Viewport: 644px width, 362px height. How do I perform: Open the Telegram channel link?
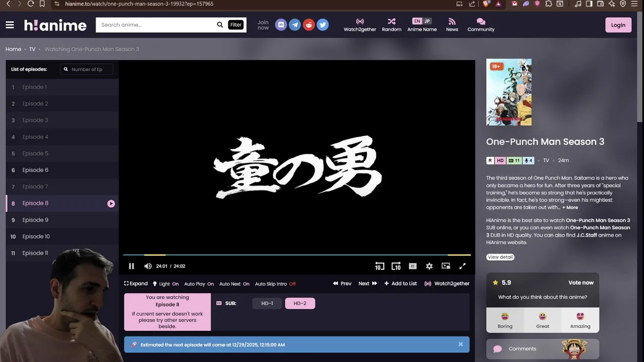coord(295,25)
